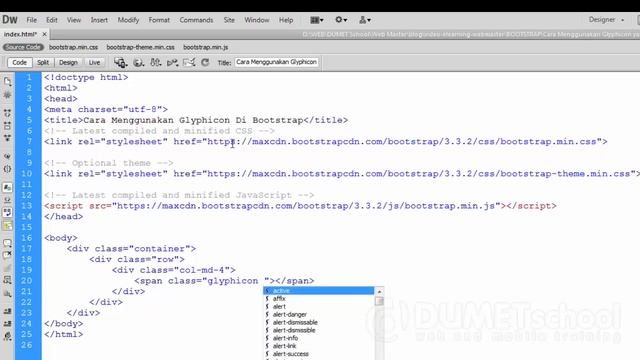This screenshot has width=640, height=360.
Task: Toggle Word Wrap in coding toolbar
Action: [x=7, y=212]
